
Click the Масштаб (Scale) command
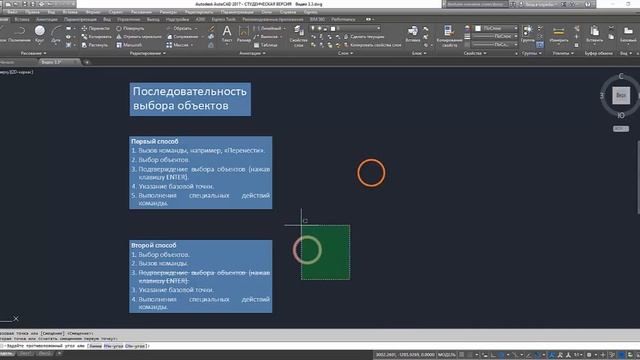[129, 45]
